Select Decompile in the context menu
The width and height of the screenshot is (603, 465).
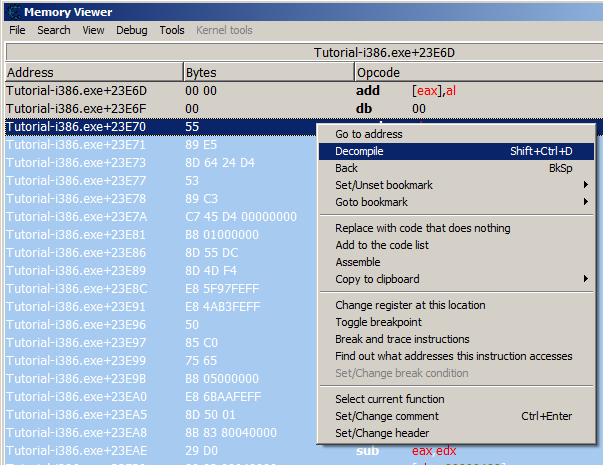pos(359,151)
